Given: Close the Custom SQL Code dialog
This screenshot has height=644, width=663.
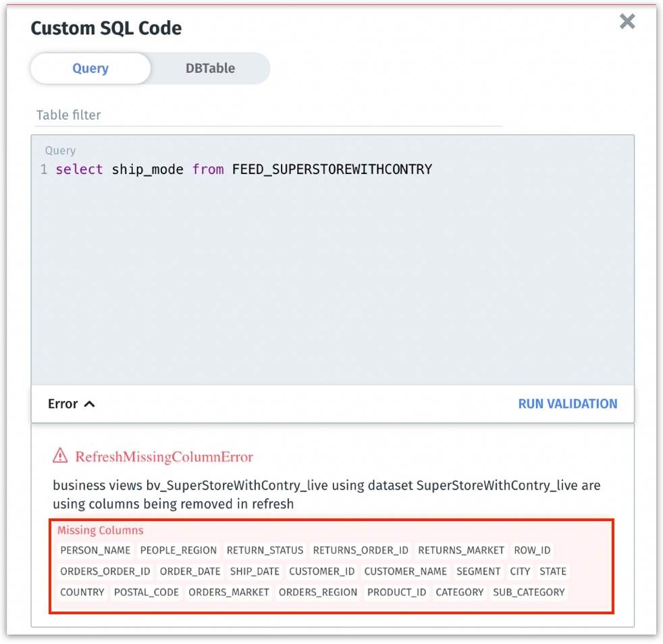Looking at the screenshot, I should pos(627,22).
